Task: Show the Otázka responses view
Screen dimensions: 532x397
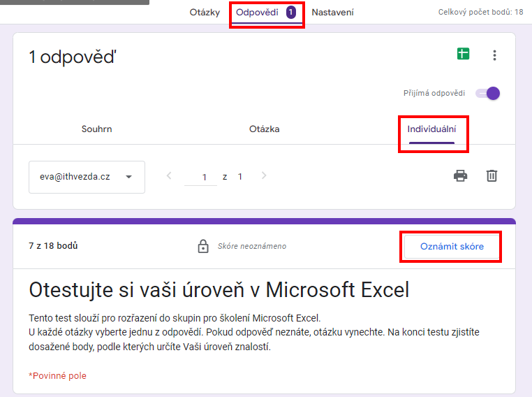Action: click(265, 129)
